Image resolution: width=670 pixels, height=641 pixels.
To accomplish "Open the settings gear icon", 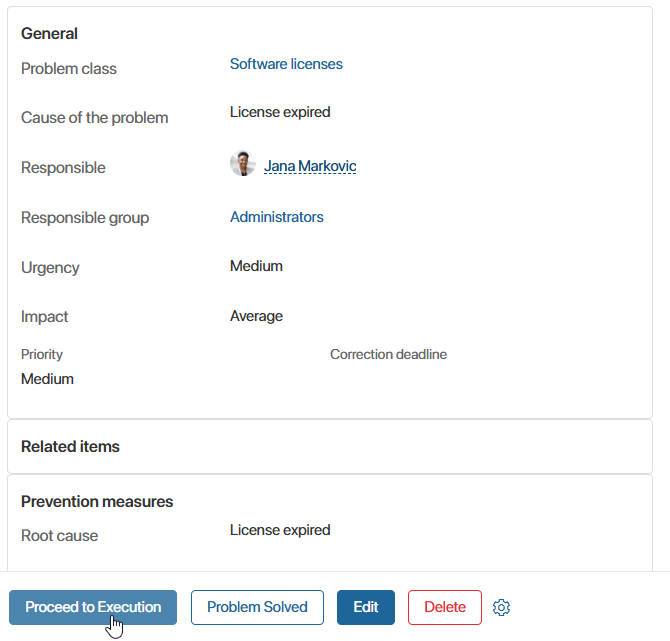I will 501,607.
